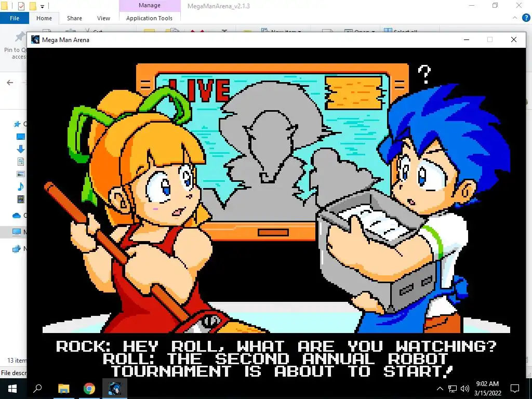Open Music via the blue note icon
The width and height of the screenshot is (532, 399).
pos(21,187)
